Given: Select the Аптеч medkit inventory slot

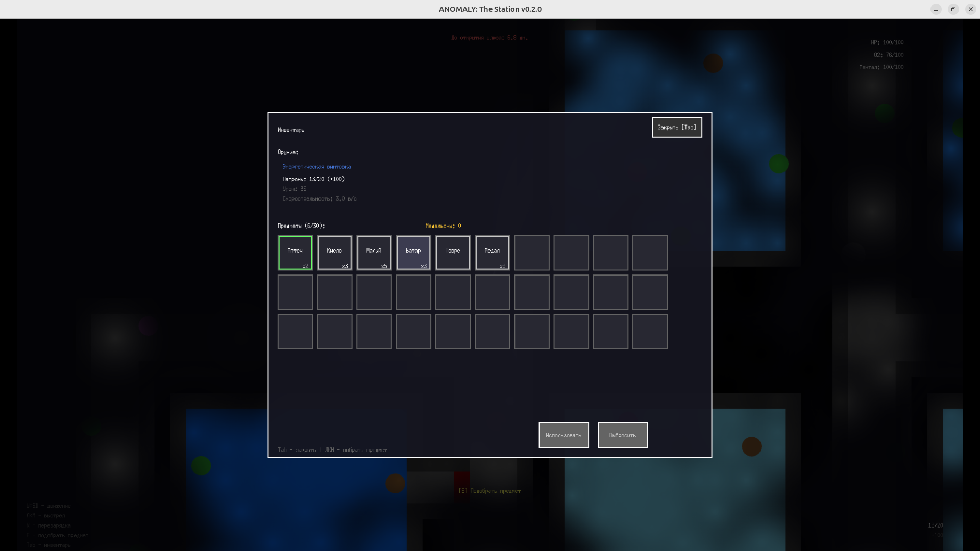Looking at the screenshot, I should tap(295, 253).
